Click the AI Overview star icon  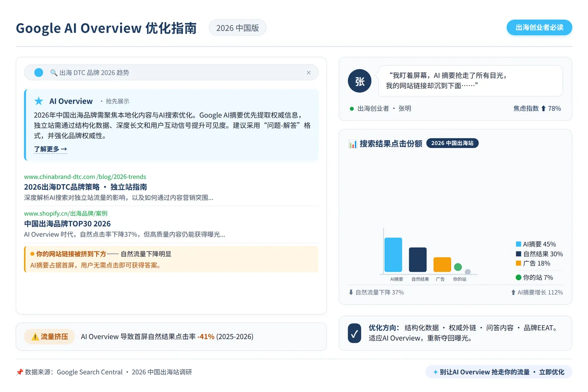click(x=39, y=101)
